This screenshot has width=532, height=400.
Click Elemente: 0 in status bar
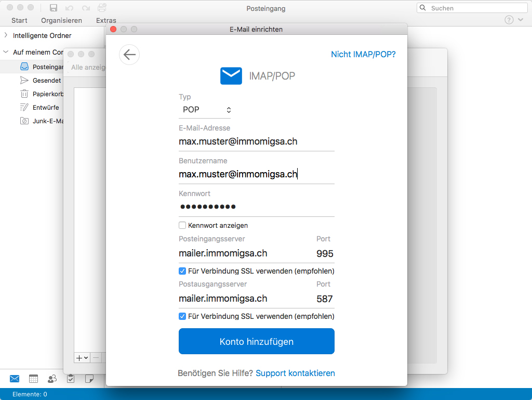click(x=30, y=394)
